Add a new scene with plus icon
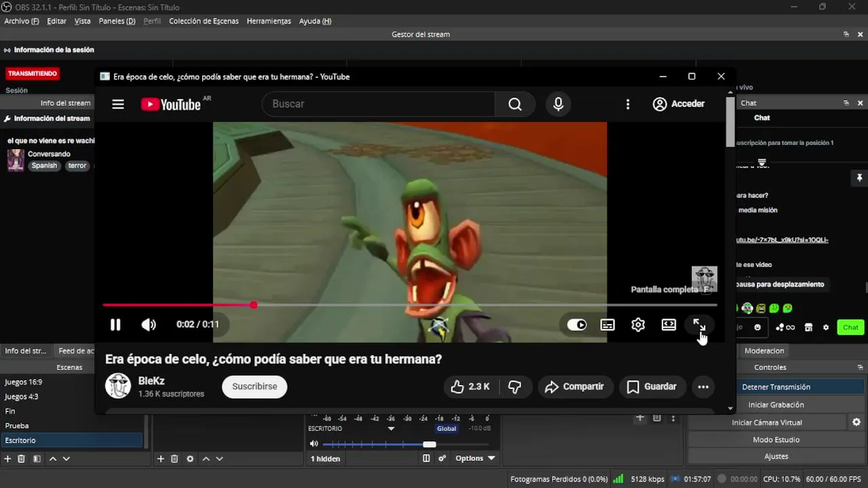Screen dimensions: 868x488 pos(8,459)
